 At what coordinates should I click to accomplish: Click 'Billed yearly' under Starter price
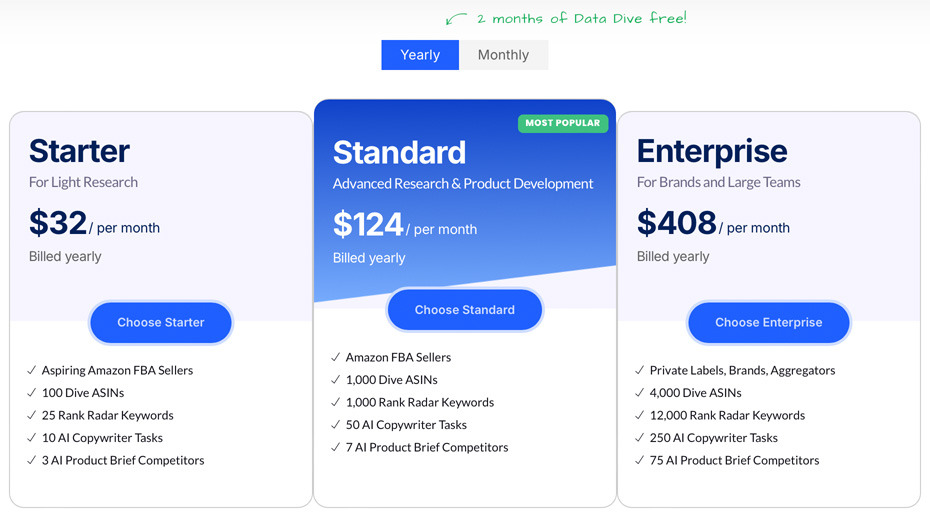pyautogui.click(x=65, y=256)
